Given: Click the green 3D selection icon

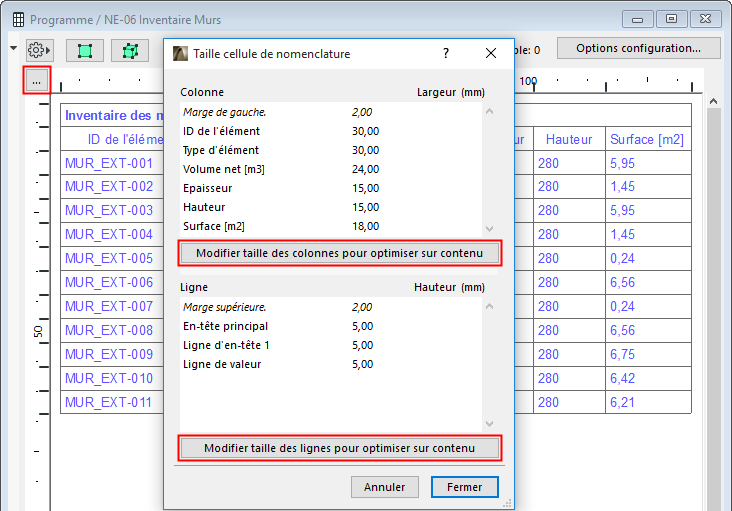Looking at the screenshot, I should coord(130,50).
